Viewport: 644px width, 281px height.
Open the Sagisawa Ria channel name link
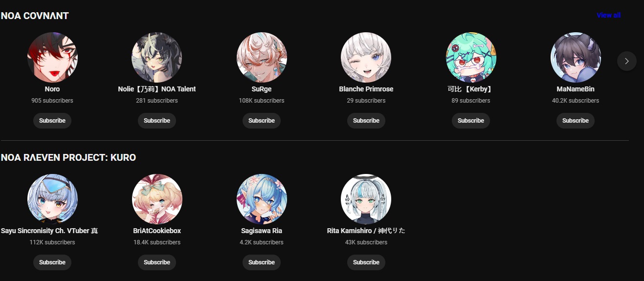click(x=262, y=231)
